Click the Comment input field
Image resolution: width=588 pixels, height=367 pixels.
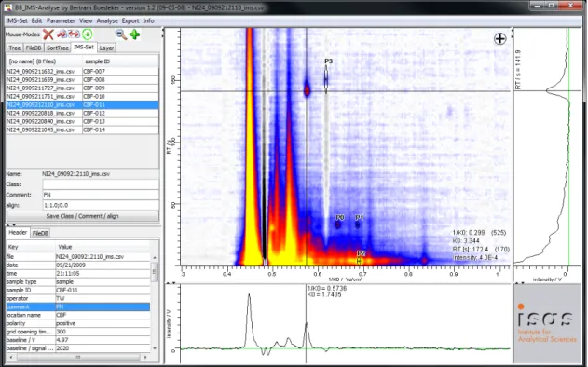(101, 195)
